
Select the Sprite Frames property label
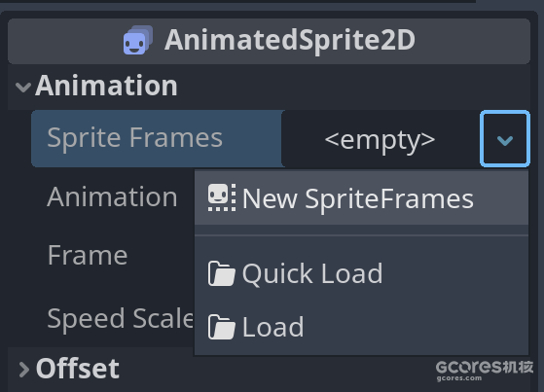pyautogui.click(x=134, y=138)
